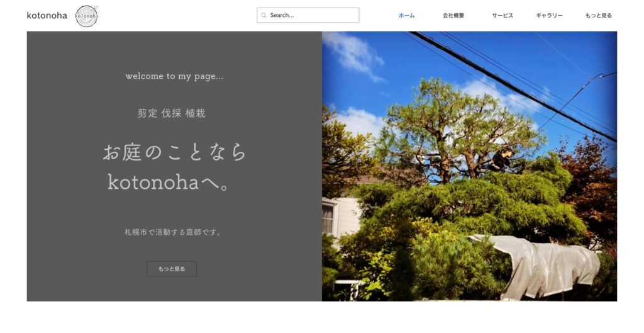Go to the 会社概要 page
644x333 pixels.
pos(453,15)
